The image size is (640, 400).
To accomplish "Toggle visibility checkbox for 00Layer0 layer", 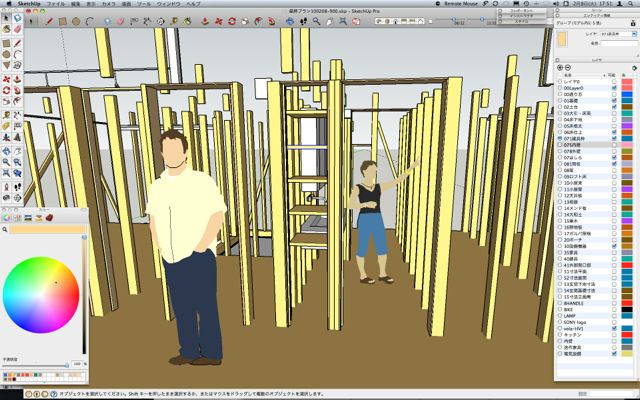I will click(614, 88).
